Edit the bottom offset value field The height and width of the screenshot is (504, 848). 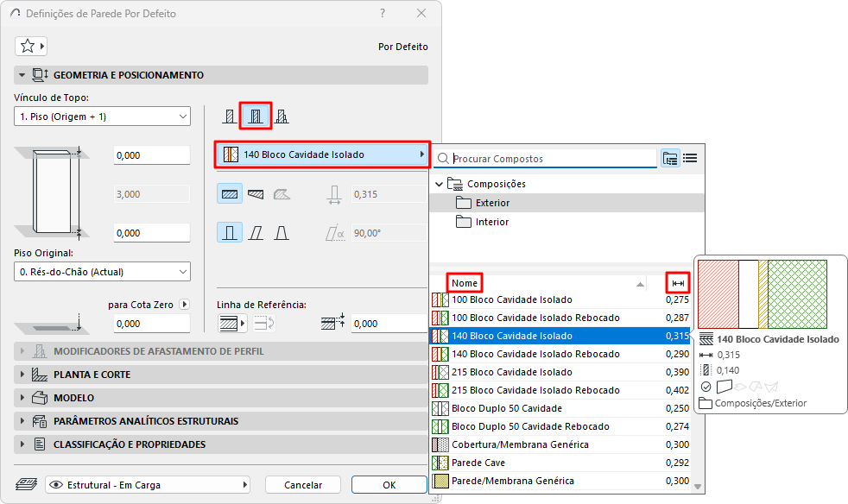click(x=152, y=233)
